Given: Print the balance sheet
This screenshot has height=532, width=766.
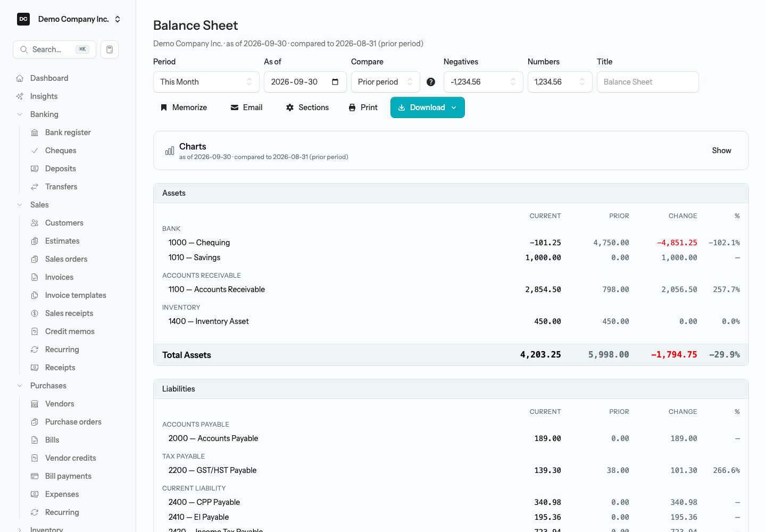Looking at the screenshot, I should point(363,107).
